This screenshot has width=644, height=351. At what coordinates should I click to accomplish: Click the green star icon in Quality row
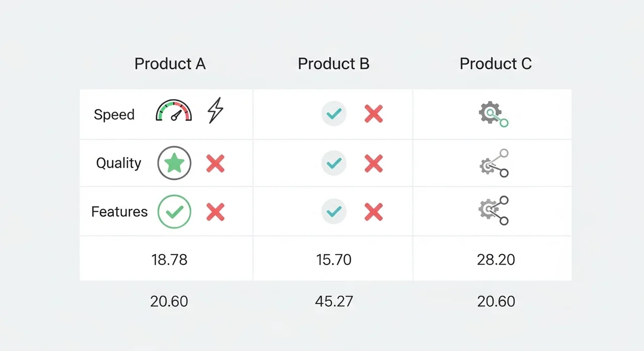pyautogui.click(x=174, y=163)
